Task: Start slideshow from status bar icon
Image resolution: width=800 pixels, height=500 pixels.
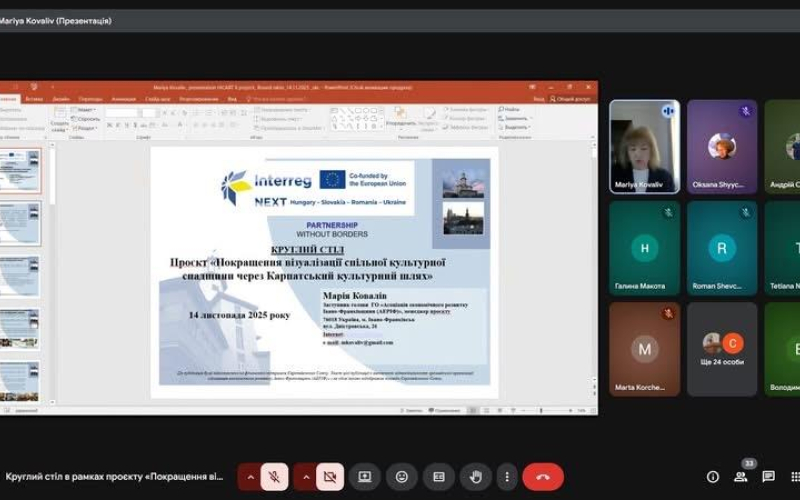Action: pyautogui.click(x=513, y=410)
